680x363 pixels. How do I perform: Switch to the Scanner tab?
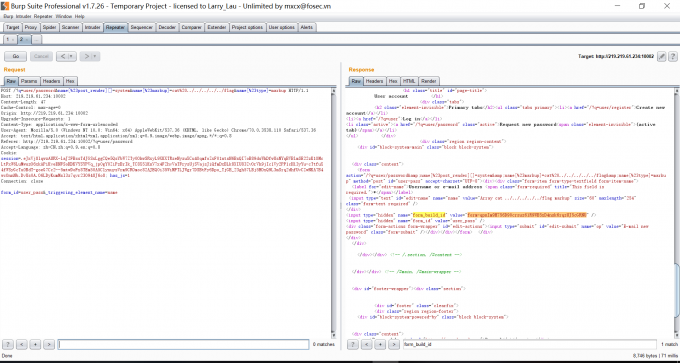pyautogui.click(x=70, y=27)
